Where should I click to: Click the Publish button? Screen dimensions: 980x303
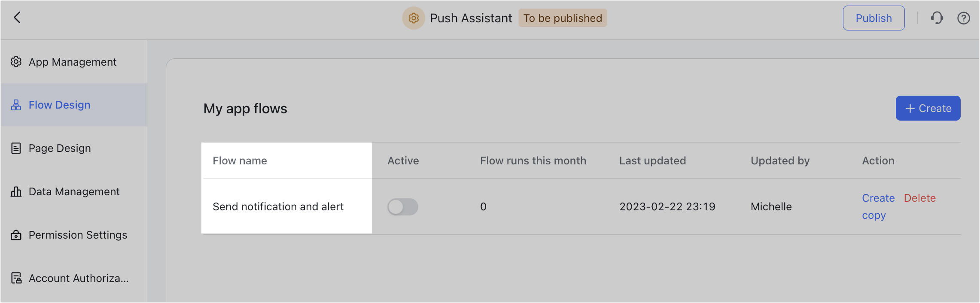[873, 18]
